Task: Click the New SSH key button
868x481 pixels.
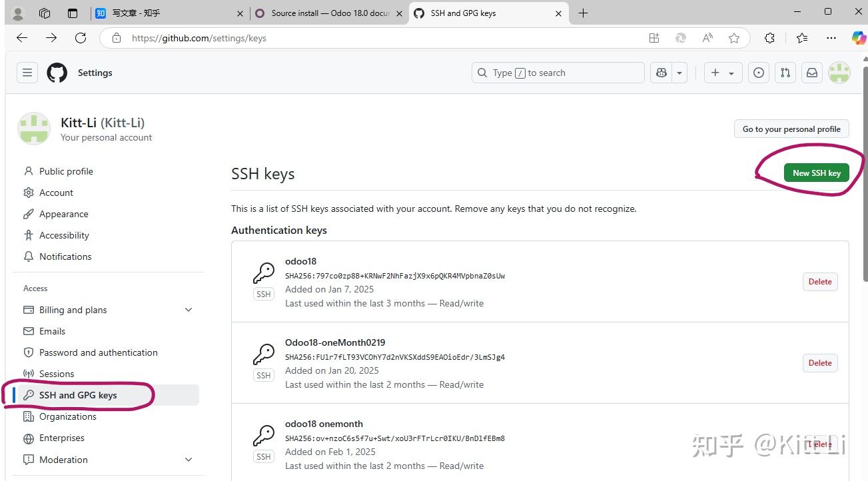Action: pyautogui.click(x=816, y=173)
